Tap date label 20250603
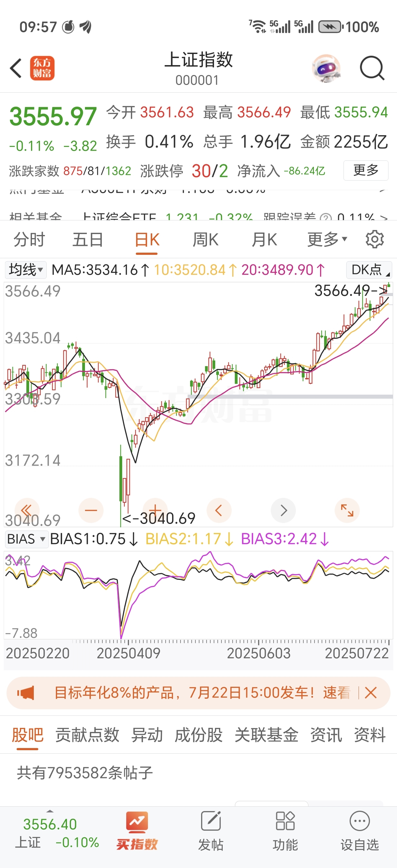The image size is (397, 868). pos(258,653)
